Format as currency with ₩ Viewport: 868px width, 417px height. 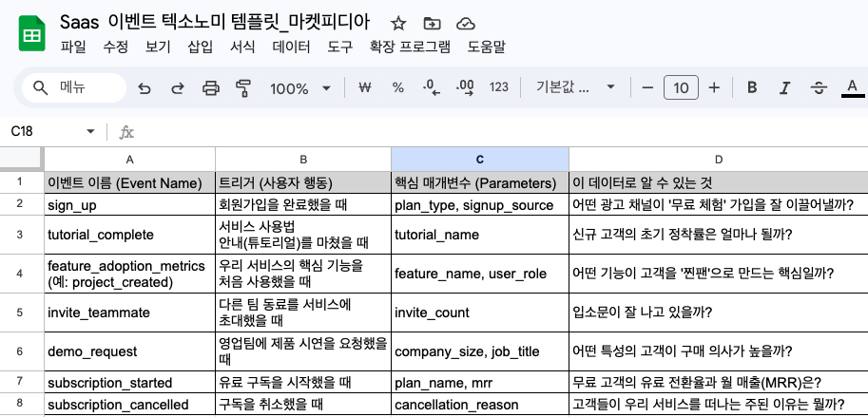364,87
